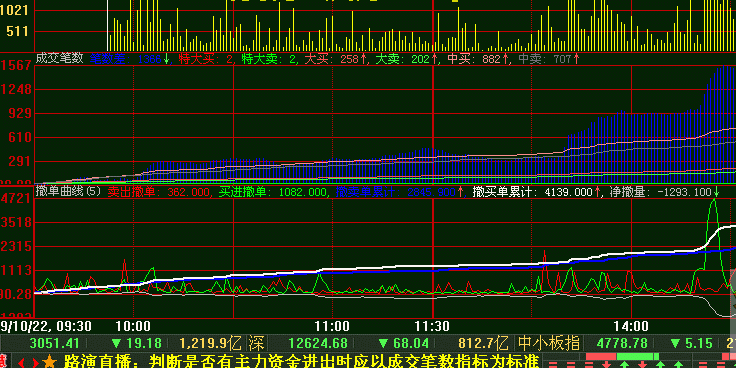Click the red left-right arrows icon
The height and width of the screenshot is (368, 736).
click(28, 362)
